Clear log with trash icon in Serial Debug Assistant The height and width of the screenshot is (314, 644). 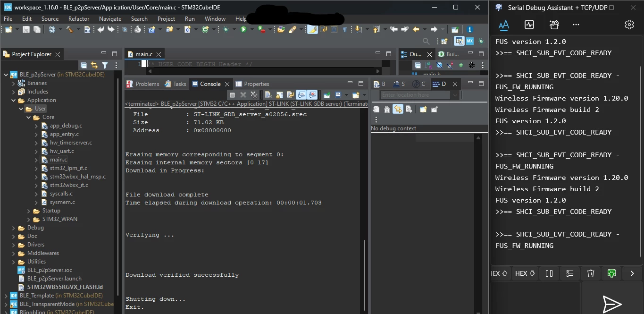pyautogui.click(x=590, y=273)
